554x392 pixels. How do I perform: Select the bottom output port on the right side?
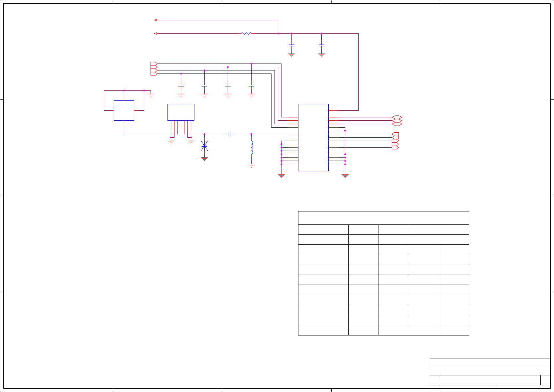pos(395,147)
